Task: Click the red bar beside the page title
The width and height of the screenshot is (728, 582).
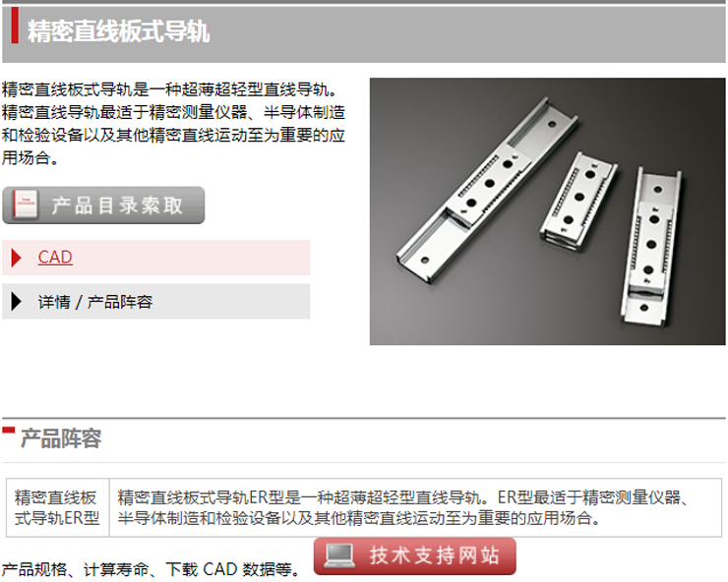Action: tap(15, 26)
